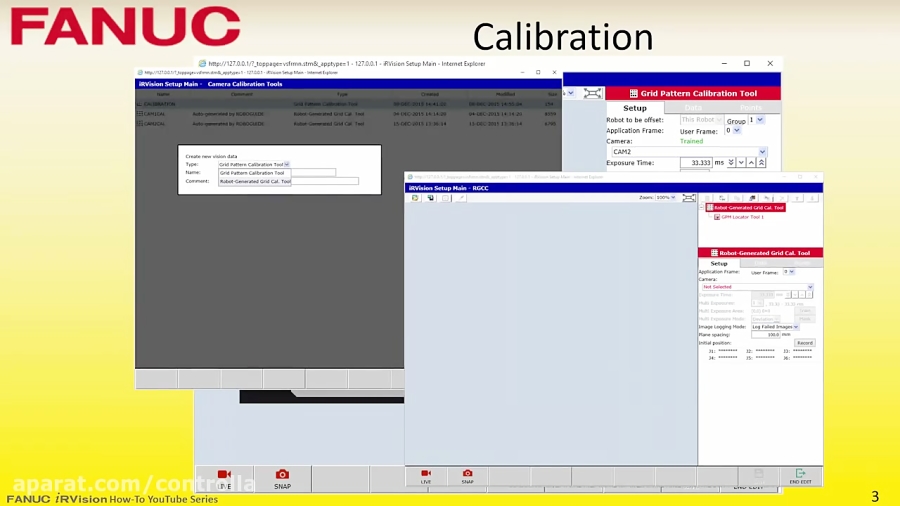Click GPM Locator Tool 1 icon in tree

pos(717,217)
